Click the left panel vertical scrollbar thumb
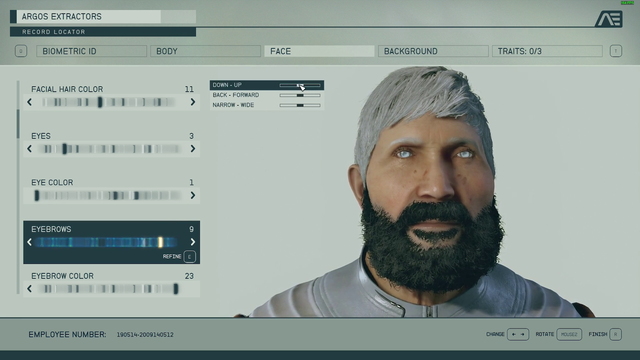The image size is (640, 360). point(18,124)
